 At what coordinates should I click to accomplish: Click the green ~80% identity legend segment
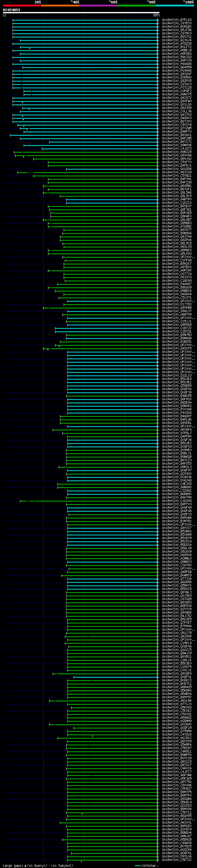click(x=137, y=6)
